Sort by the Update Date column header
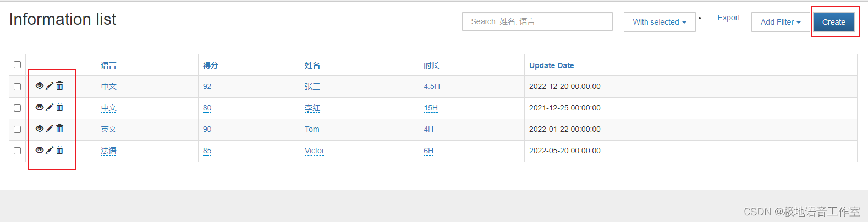 click(x=551, y=65)
